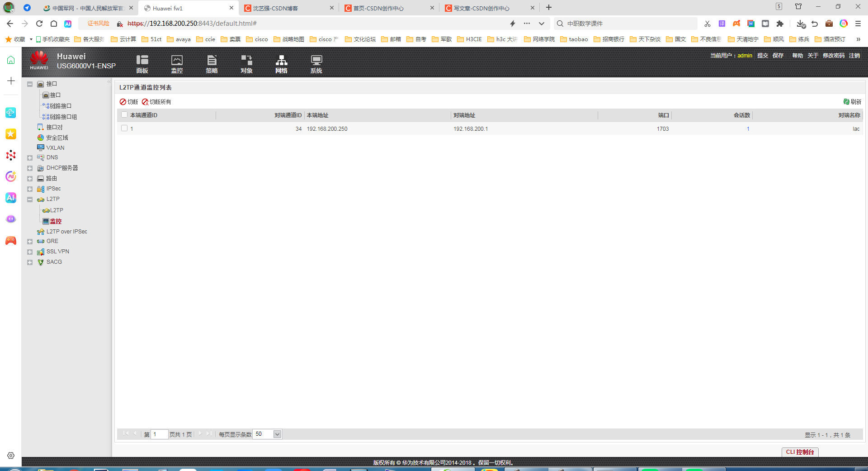
Task: Expand the DHCP服务器 tree node
Action: coord(30,168)
